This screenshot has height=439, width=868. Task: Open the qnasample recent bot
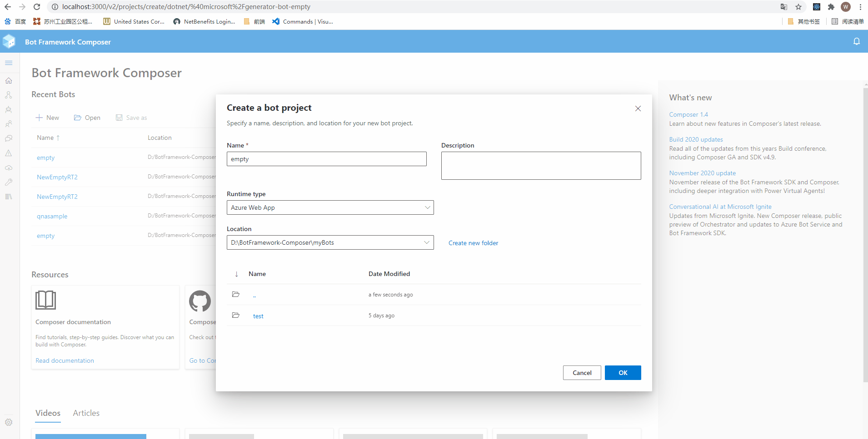tap(52, 216)
